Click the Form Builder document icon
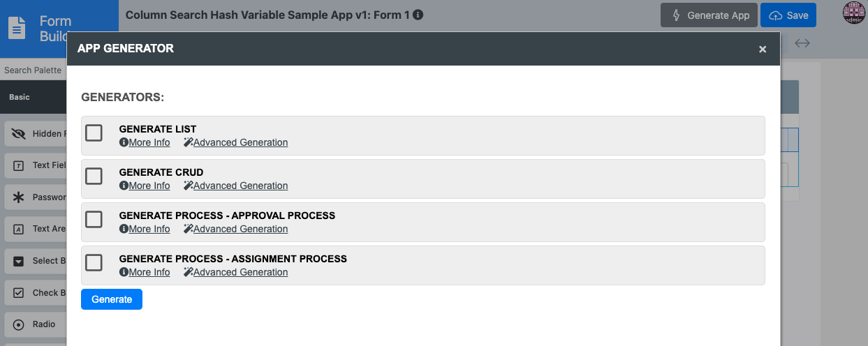 17,28
